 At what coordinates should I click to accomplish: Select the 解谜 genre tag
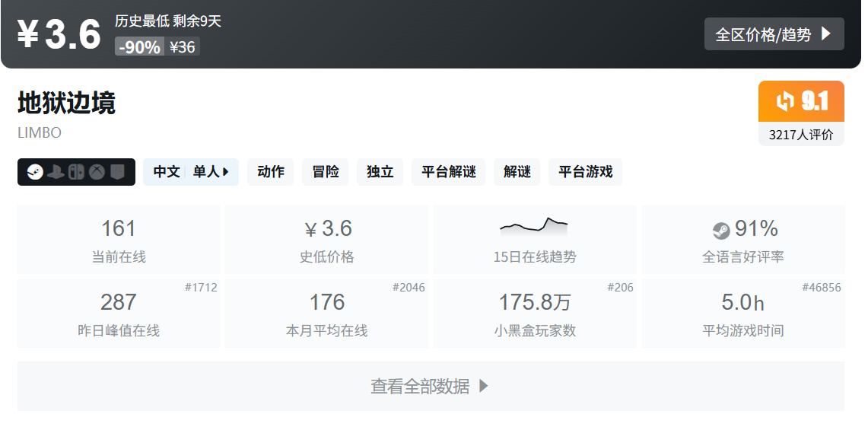point(517,172)
